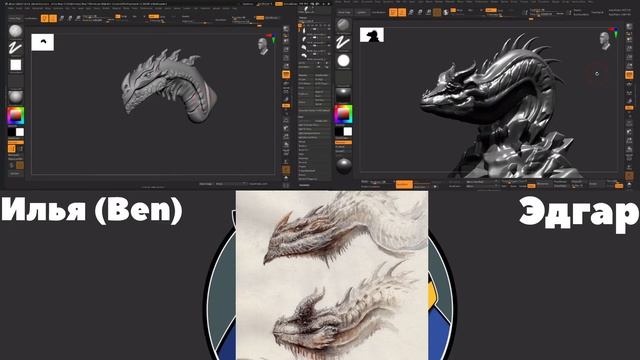
Task: Open Document menu in left window menu bar
Action: point(37,8)
